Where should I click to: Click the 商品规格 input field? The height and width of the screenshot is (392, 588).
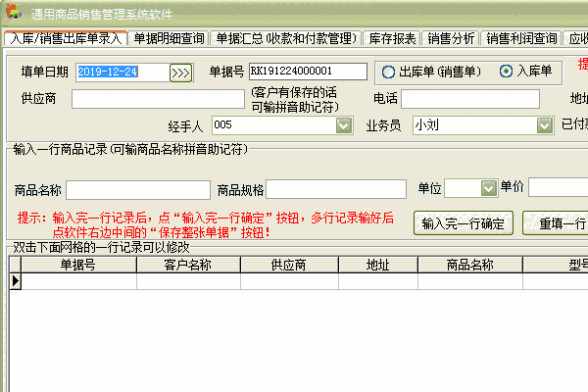(x=336, y=189)
